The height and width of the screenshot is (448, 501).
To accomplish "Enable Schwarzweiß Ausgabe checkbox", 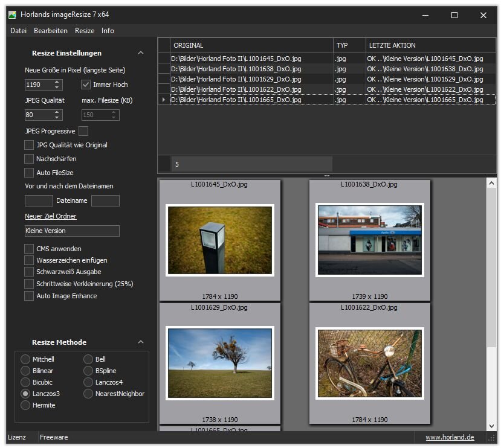I will 29,272.
